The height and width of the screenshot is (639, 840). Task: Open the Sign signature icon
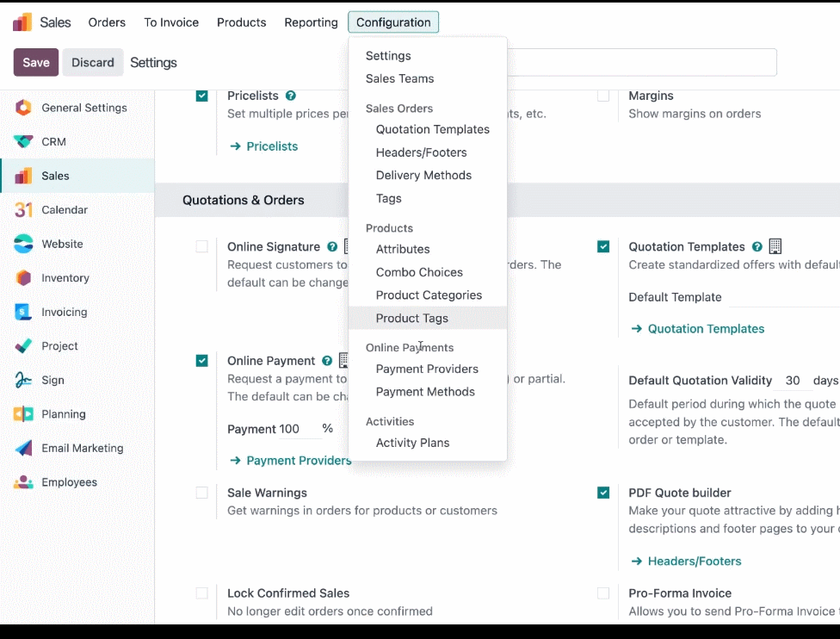23,380
